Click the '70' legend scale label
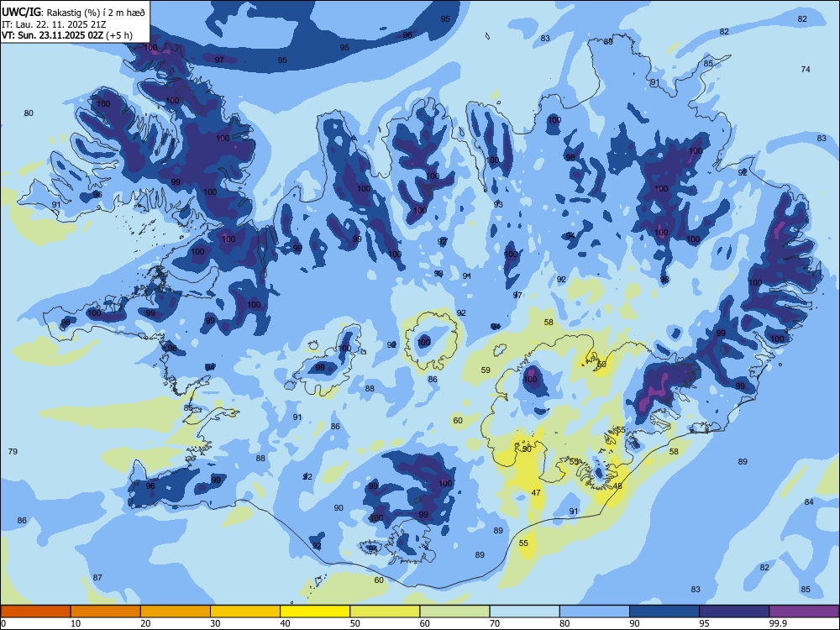840x630 pixels. point(495,623)
